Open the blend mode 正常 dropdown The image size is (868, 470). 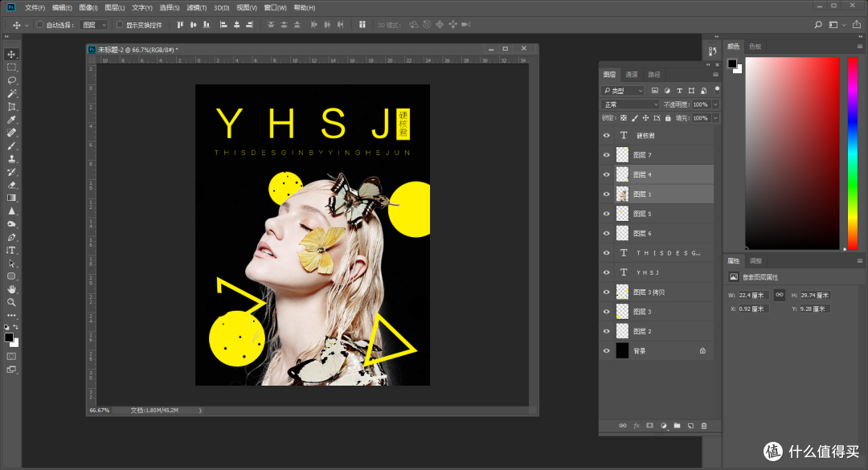[630, 104]
